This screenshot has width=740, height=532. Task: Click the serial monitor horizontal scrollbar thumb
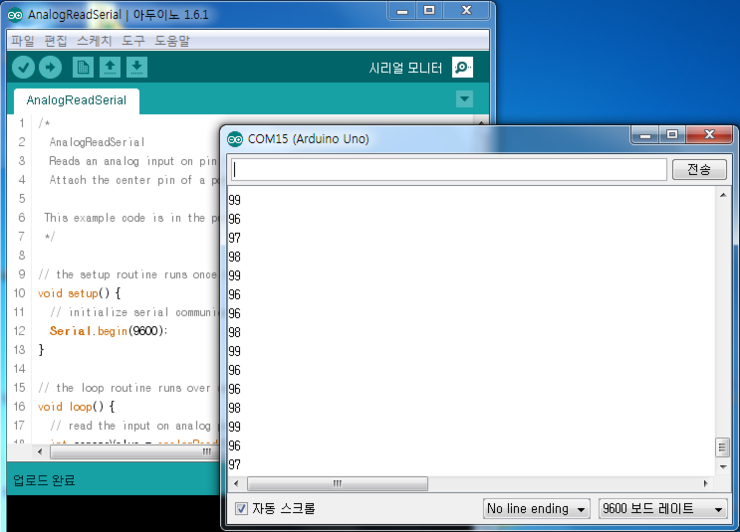(337, 483)
